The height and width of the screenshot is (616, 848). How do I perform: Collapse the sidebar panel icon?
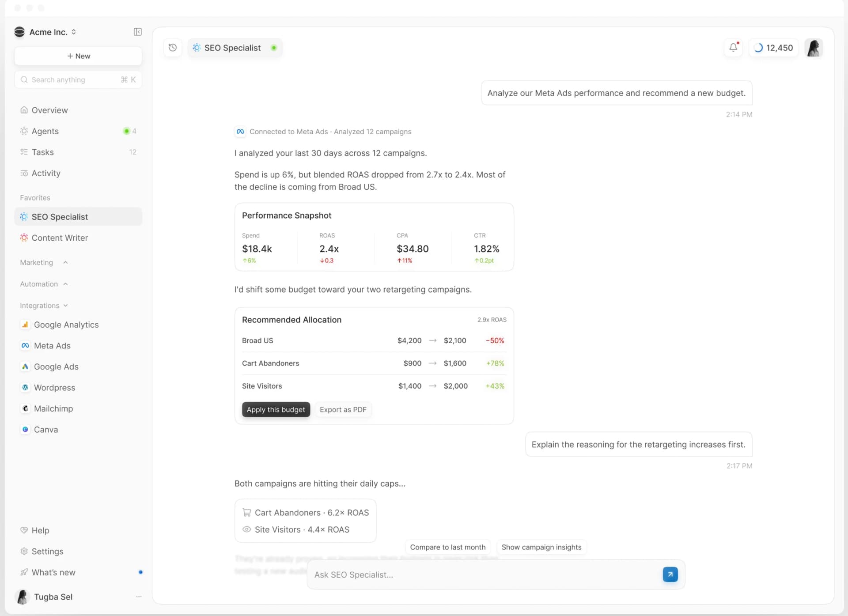(x=137, y=32)
